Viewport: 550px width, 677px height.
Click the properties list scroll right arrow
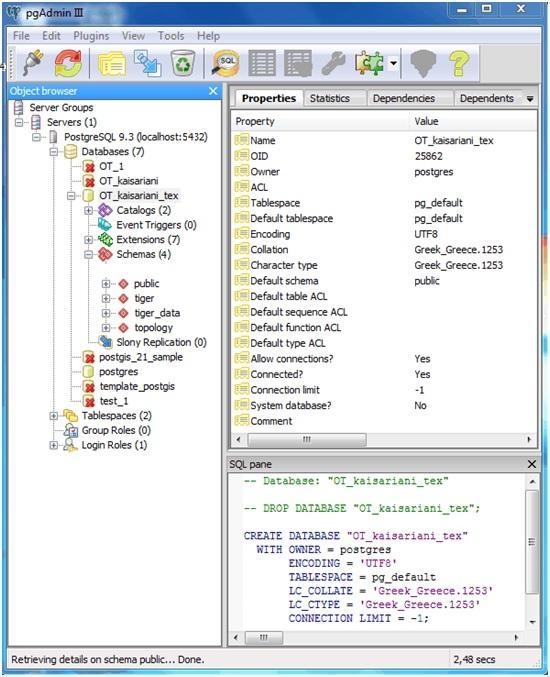click(x=530, y=440)
